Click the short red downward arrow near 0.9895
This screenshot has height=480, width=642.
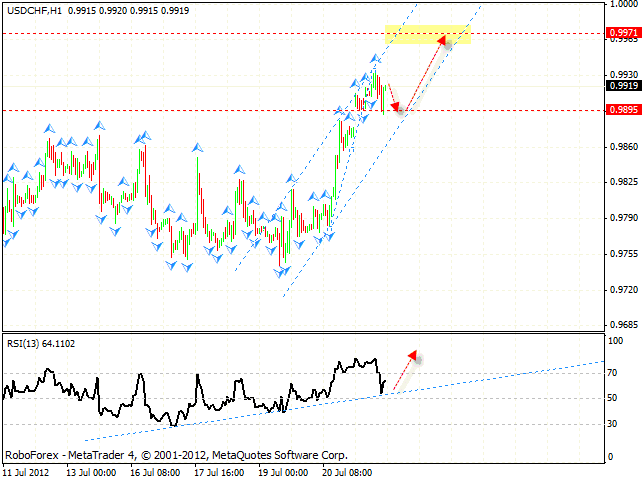tap(393, 96)
